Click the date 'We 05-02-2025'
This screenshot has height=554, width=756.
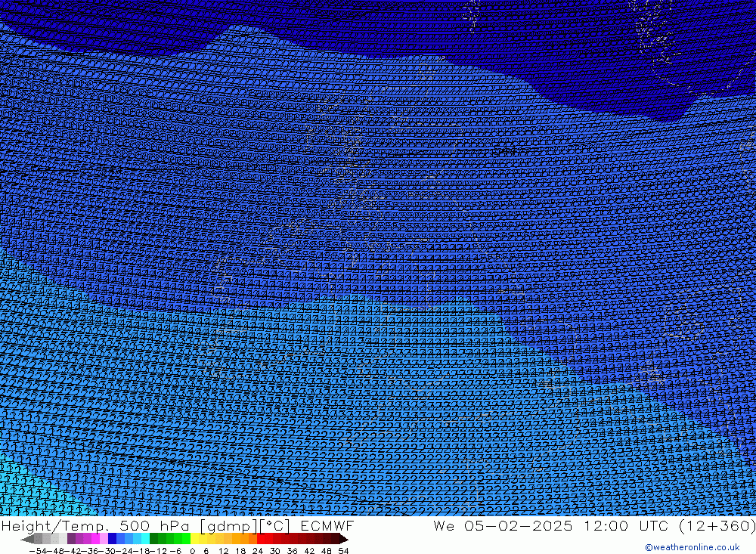point(503,525)
